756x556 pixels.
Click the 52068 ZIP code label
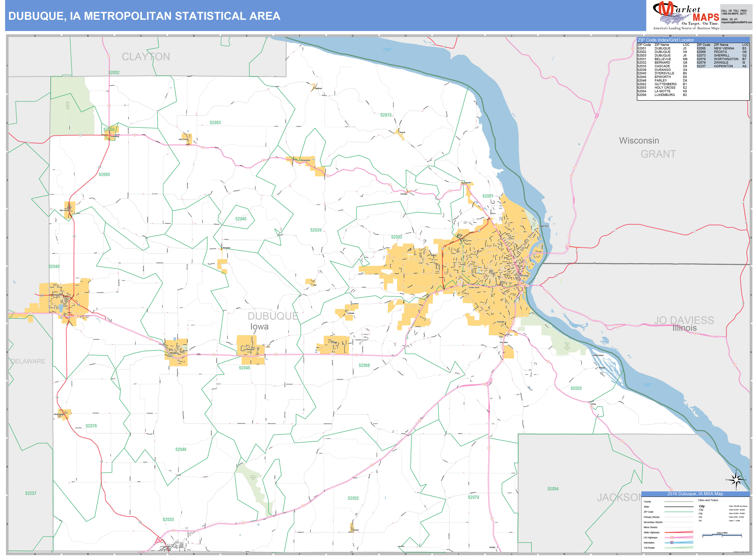(364, 365)
